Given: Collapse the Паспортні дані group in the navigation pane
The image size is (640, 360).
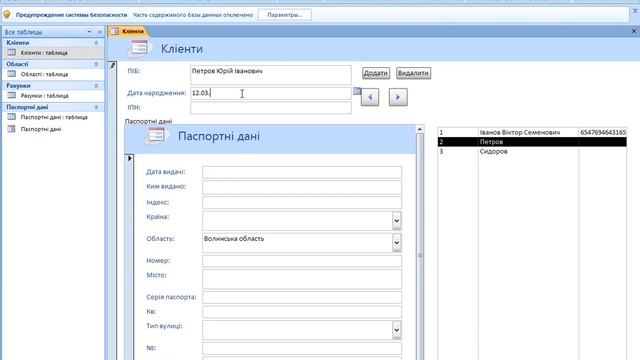Looking at the screenshot, I should [96, 107].
